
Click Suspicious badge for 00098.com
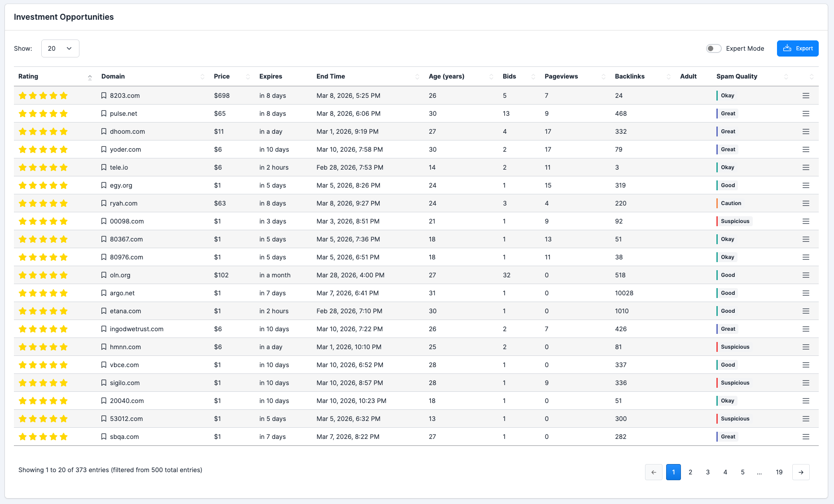click(735, 221)
